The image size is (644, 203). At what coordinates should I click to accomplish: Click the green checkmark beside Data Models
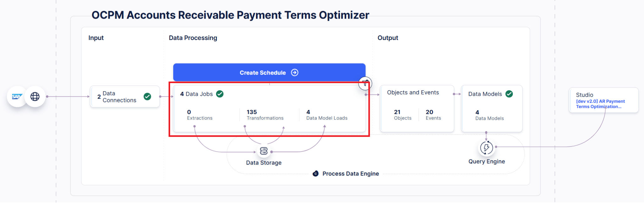coord(509,94)
